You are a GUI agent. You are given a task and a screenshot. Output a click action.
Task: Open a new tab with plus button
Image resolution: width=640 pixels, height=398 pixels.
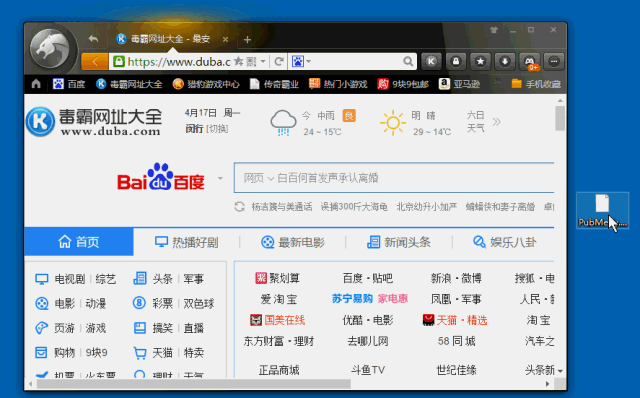247,40
